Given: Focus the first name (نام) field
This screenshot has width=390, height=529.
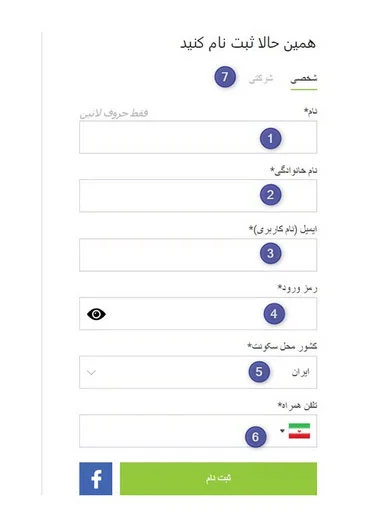Looking at the screenshot, I should click(198, 137).
